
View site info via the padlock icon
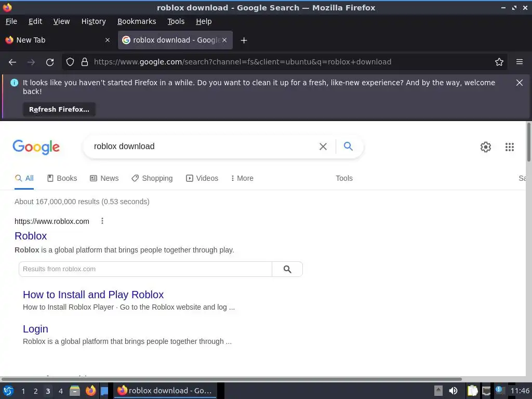[x=85, y=62]
